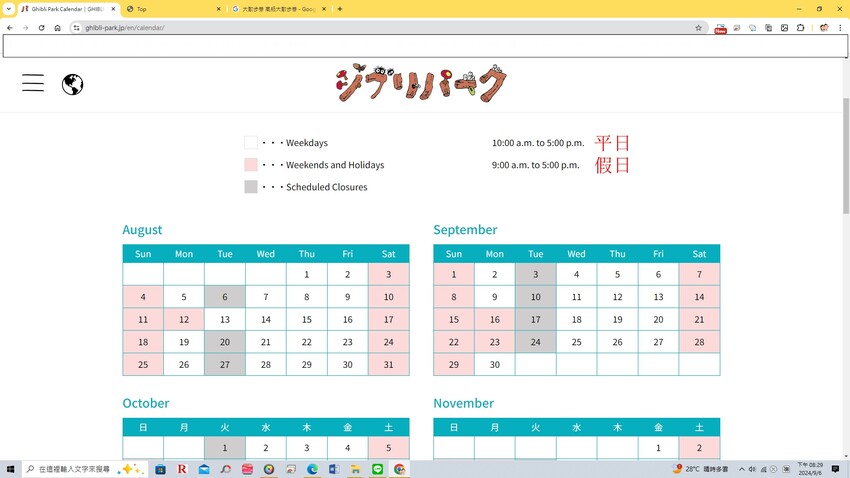Bookmark this page with the star

tap(698, 28)
